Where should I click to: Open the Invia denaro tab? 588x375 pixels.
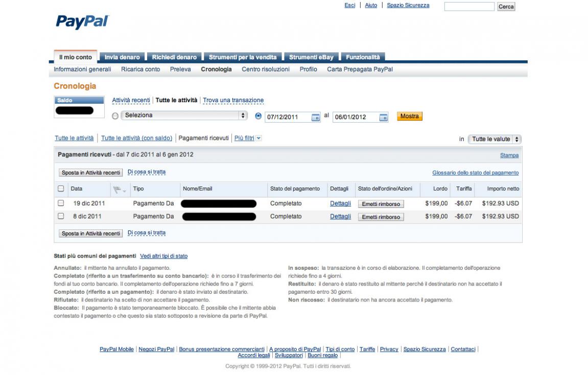tap(122, 57)
